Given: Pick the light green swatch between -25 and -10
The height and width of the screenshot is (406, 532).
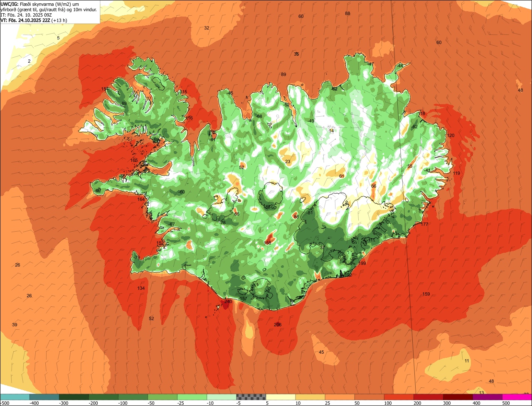Looking at the screenshot, I should point(192,396).
